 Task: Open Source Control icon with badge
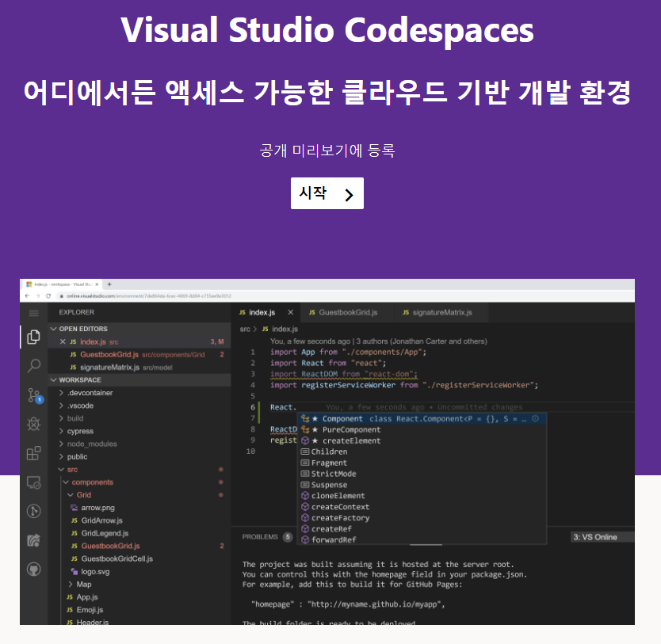click(x=35, y=395)
